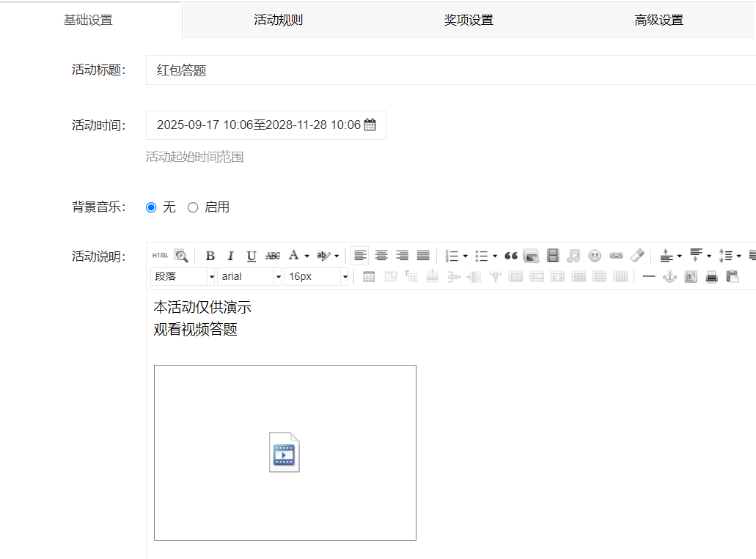Click the text 观看视频答题

pos(195,330)
